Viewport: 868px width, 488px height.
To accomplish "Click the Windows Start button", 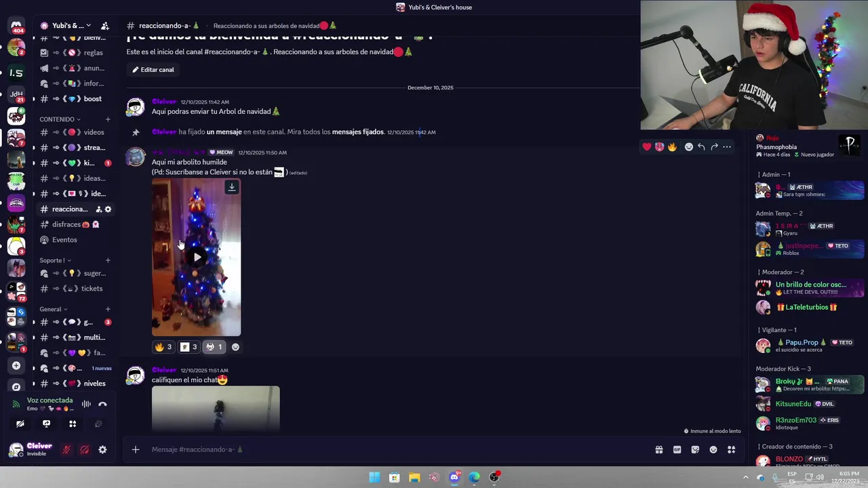I will pyautogui.click(x=374, y=477).
